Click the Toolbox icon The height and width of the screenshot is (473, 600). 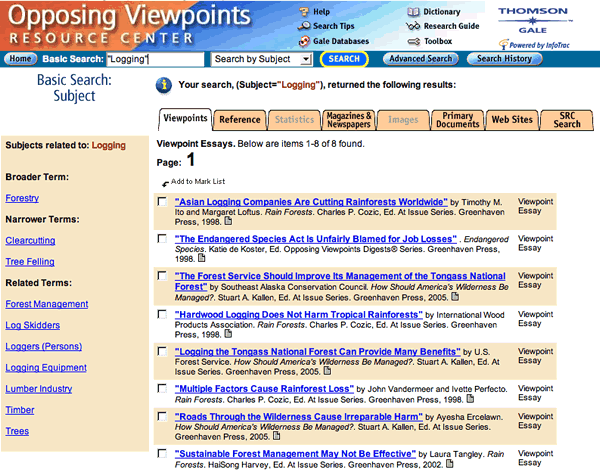click(414, 41)
